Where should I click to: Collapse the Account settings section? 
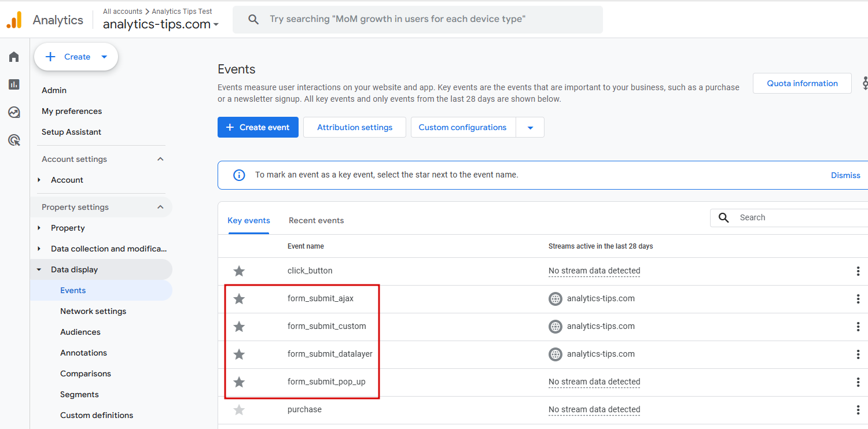coord(160,159)
